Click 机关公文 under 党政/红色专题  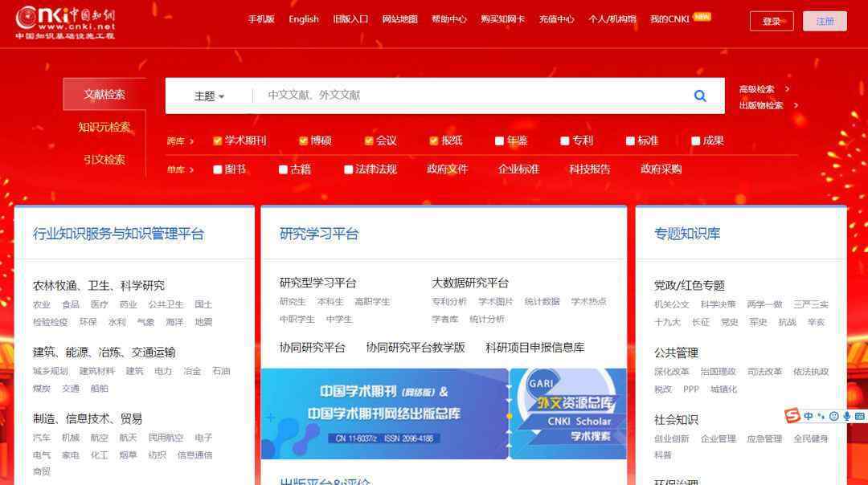[x=671, y=304]
